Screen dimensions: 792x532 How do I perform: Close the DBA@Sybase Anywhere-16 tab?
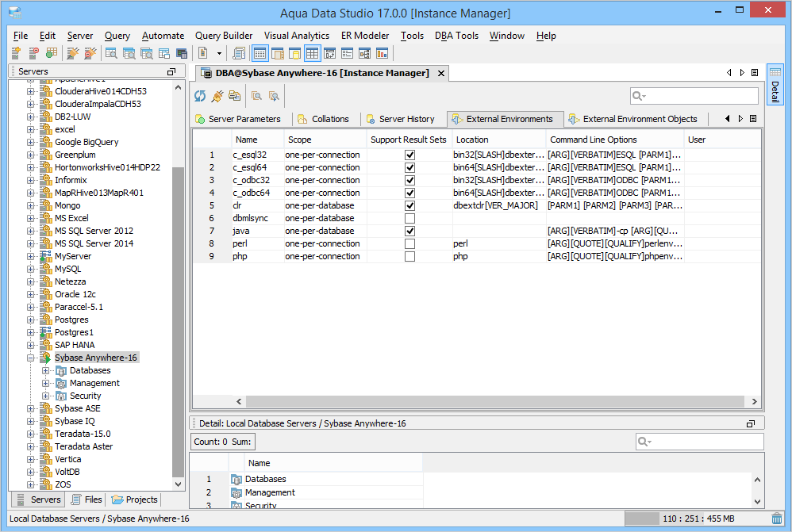[x=441, y=73]
